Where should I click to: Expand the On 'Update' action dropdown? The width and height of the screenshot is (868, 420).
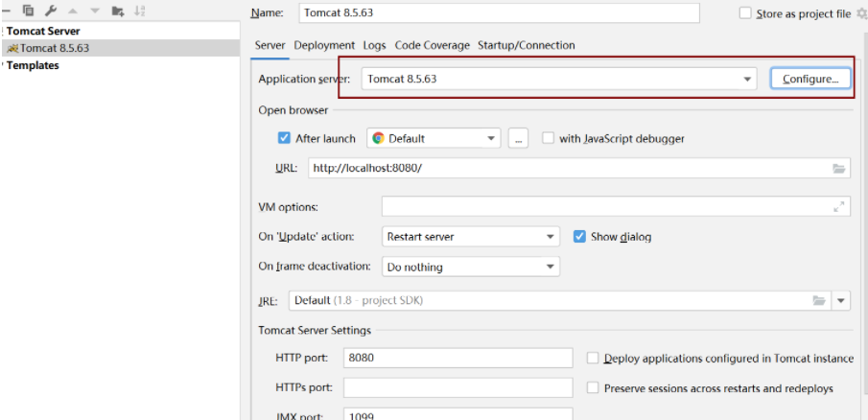551,236
